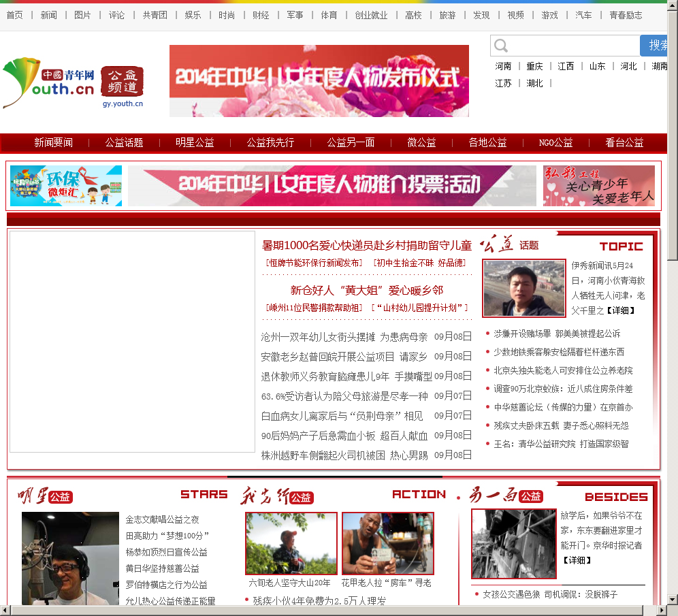Switch to 微公益 tab
678x616 pixels.
click(x=421, y=143)
